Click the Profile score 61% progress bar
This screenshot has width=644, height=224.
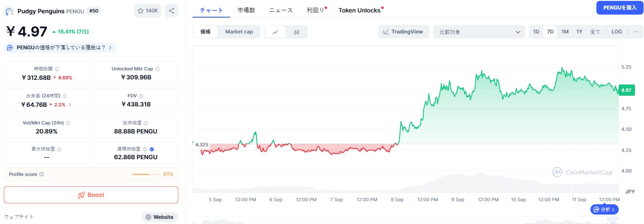click(147, 174)
